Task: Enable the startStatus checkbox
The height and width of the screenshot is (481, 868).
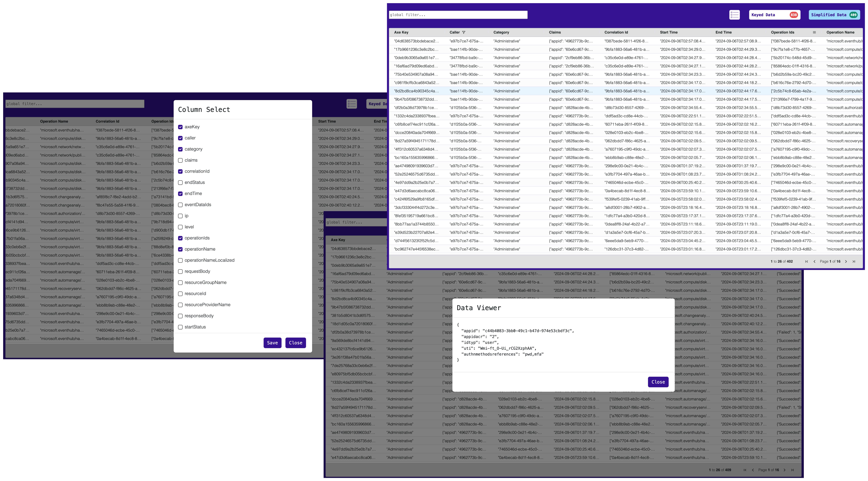Action: (x=180, y=327)
